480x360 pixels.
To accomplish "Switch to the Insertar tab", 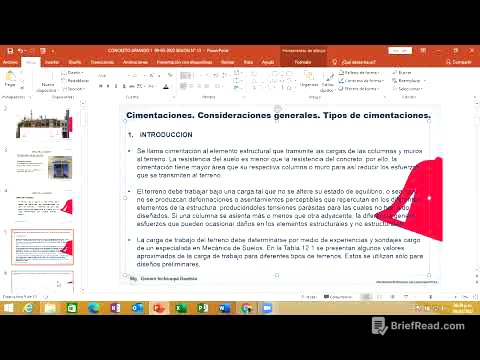I will tap(52, 62).
